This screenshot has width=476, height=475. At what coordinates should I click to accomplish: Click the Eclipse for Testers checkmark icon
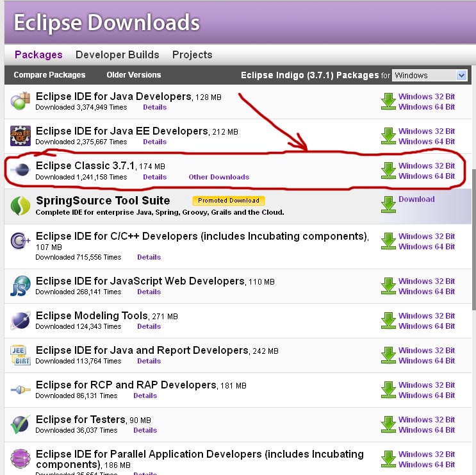[21, 424]
